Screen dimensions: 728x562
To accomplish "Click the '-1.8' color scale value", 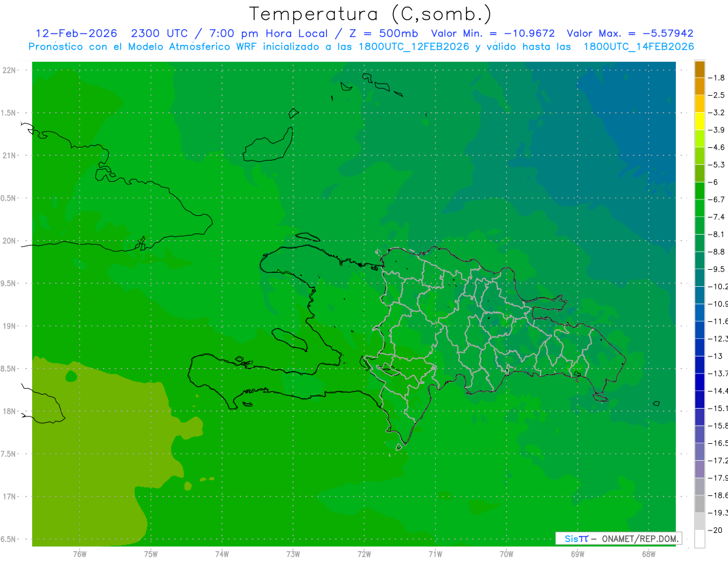I will [x=718, y=78].
